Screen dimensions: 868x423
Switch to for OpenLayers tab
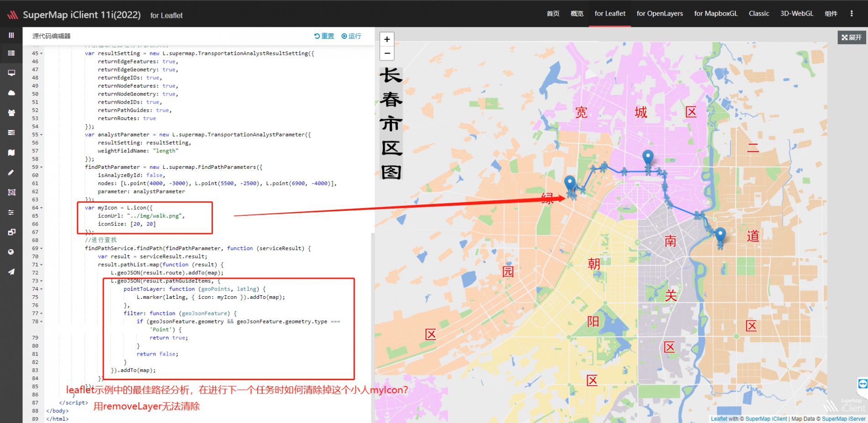click(x=660, y=14)
